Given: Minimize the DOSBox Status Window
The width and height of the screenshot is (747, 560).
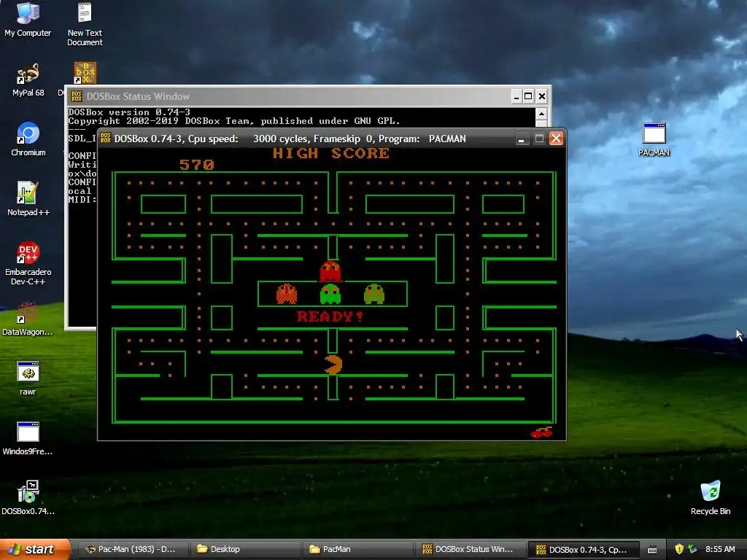Looking at the screenshot, I should click(516, 97).
